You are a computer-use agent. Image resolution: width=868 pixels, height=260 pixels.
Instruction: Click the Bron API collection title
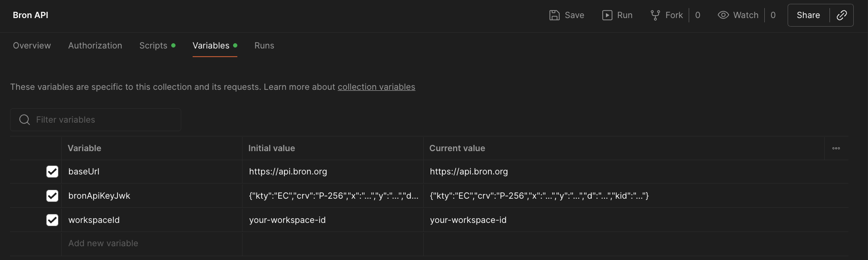tap(30, 15)
